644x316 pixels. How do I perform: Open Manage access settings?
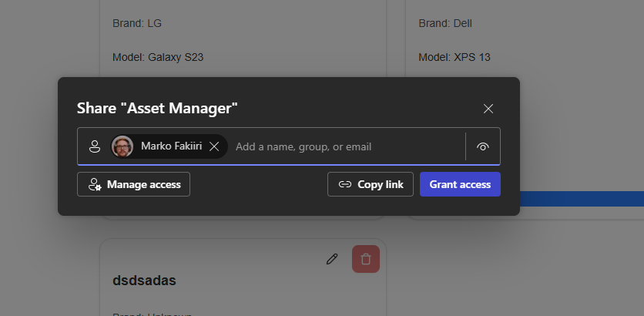pos(133,184)
